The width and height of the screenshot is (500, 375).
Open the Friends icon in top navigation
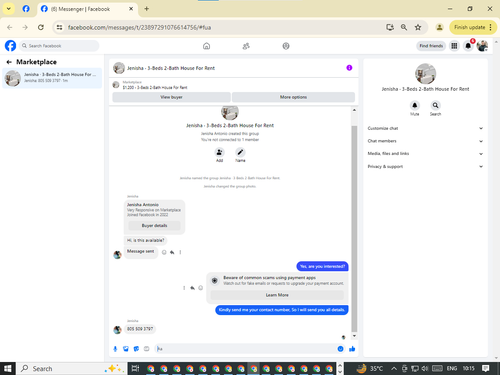click(246, 46)
